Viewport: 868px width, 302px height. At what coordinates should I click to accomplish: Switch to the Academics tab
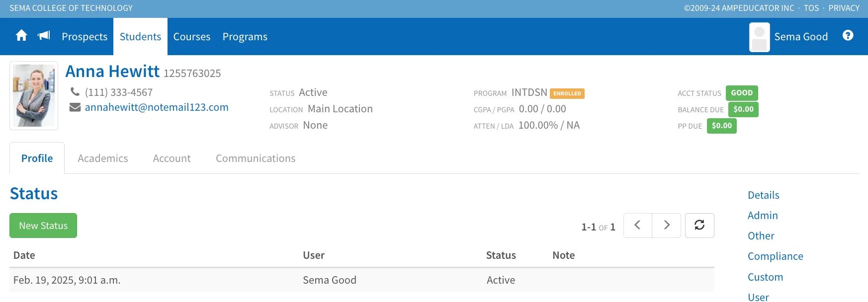pyautogui.click(x=103, y=158)
